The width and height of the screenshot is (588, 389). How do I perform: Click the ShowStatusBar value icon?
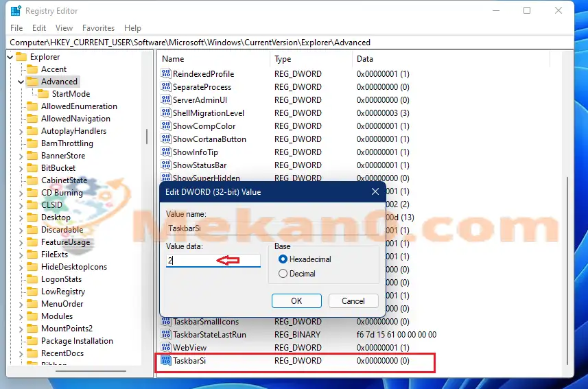coord(166,165)
